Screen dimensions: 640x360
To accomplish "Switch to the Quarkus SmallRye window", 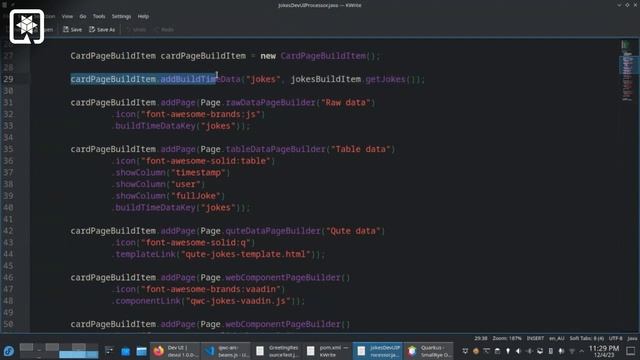I will pyautogui.click(x=429, y=351).
